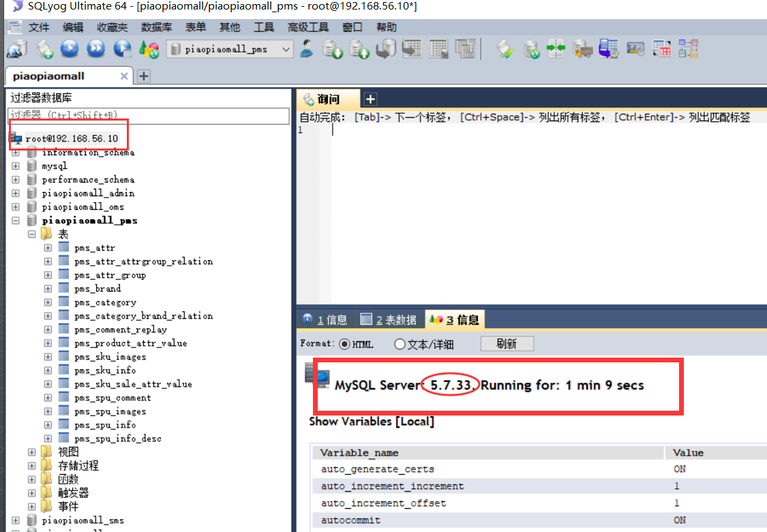Click the database restore icon with curved arrow
Viewport: 767px width, 532px height.
pyautogui.click(x=386, y=49)
